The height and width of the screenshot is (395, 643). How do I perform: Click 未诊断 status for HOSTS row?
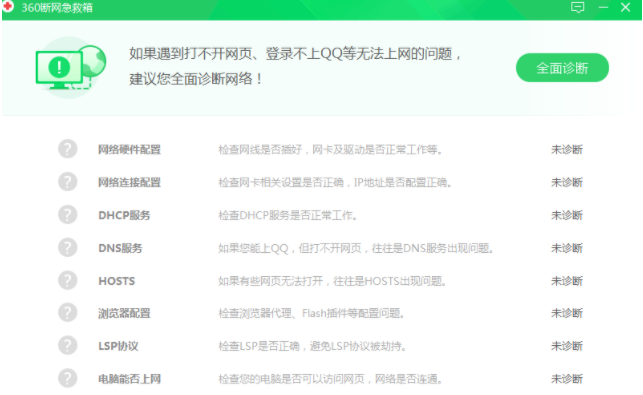click(x=567, y=281)
